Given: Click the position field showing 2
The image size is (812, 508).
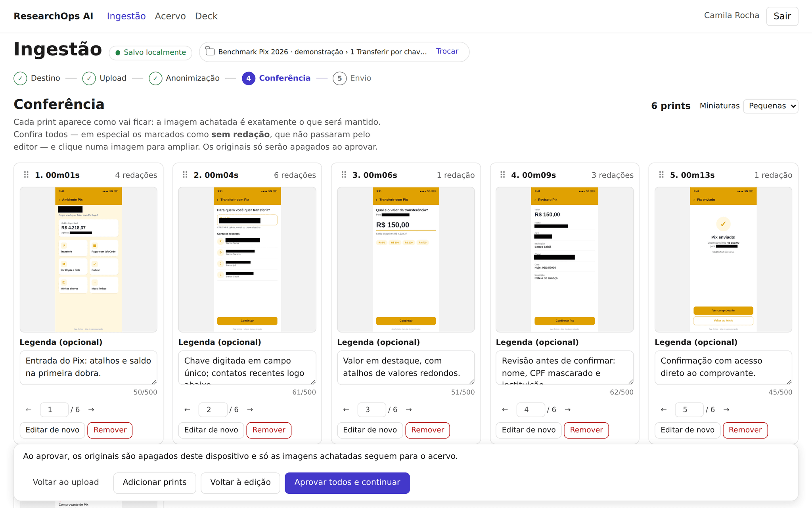Looking at the screenshot, I should [x=213, y=410].
